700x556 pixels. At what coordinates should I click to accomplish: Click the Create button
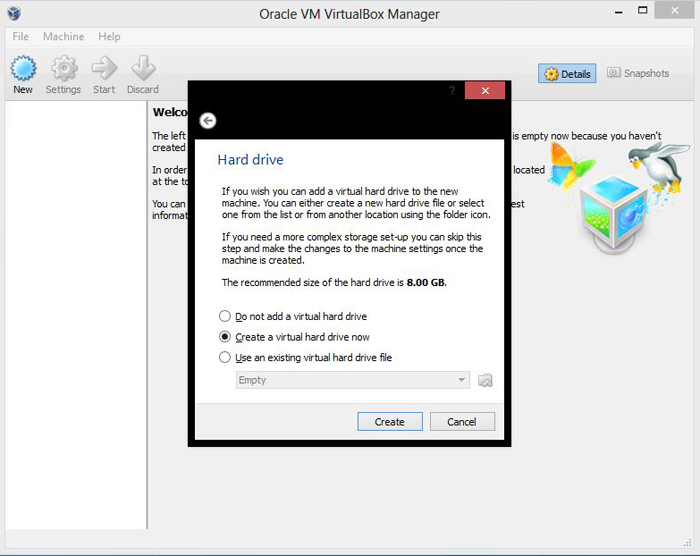(390, 422)
